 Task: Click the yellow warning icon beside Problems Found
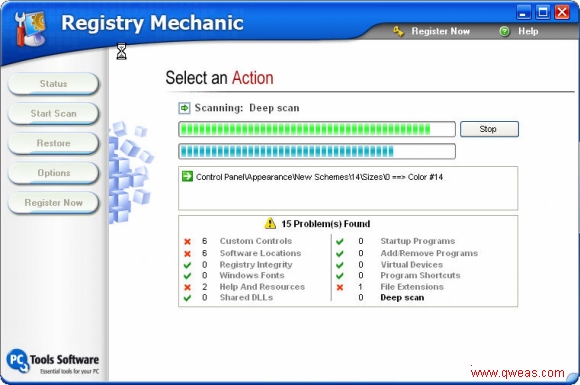(x=270, y=223)
